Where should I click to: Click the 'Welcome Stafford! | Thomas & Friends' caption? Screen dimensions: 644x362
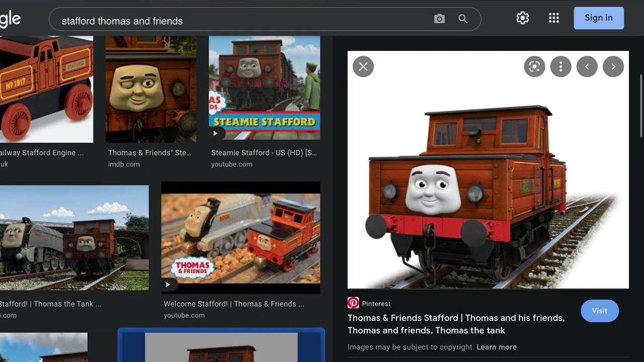point(234,304)
